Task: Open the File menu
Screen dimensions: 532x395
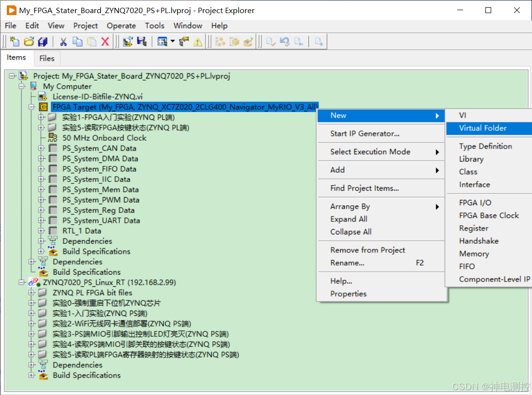Action: (x=11, y=26)
